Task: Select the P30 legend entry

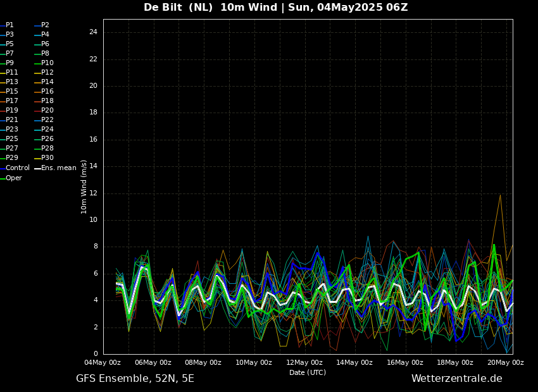Action: (x=47, y=158)
